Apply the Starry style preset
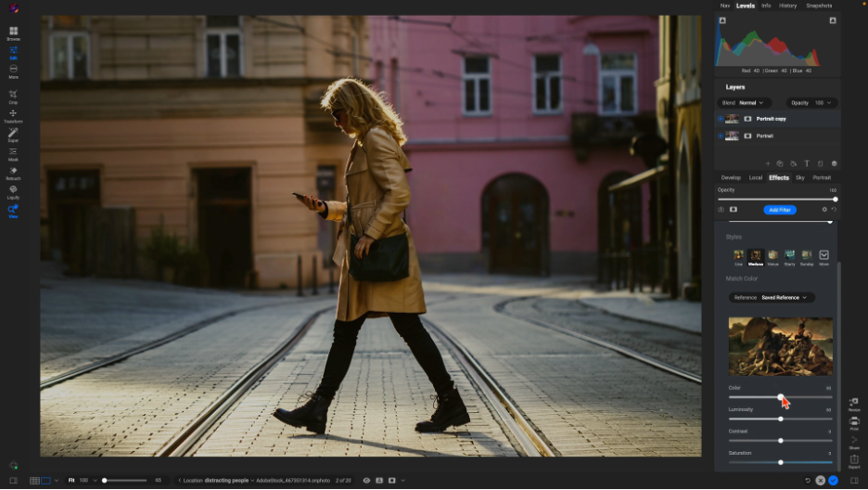The height and width of the screenshot is (490, 868). [789, 255]
